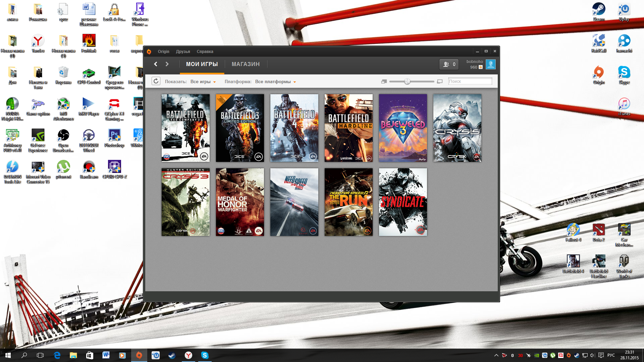Select the Syndicate game cover
The width and height of the screenshot is (644, 362).
pyautogui.click(x=403, y=202)
